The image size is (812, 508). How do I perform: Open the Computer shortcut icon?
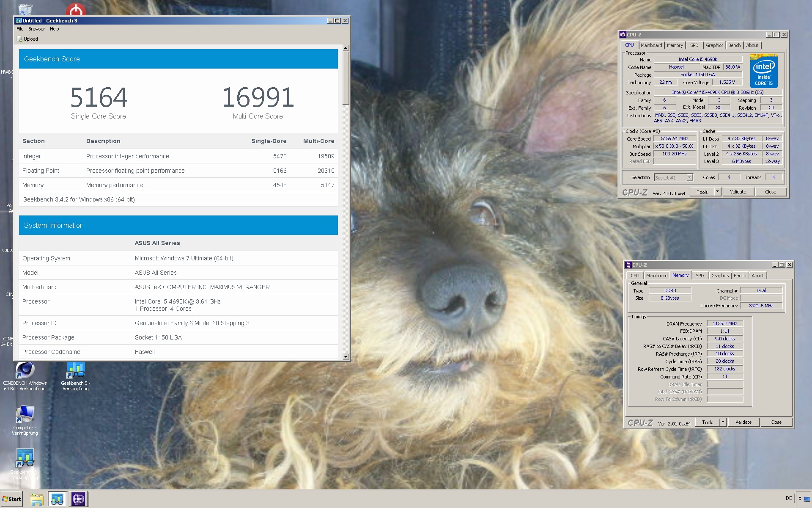point(25,420)
